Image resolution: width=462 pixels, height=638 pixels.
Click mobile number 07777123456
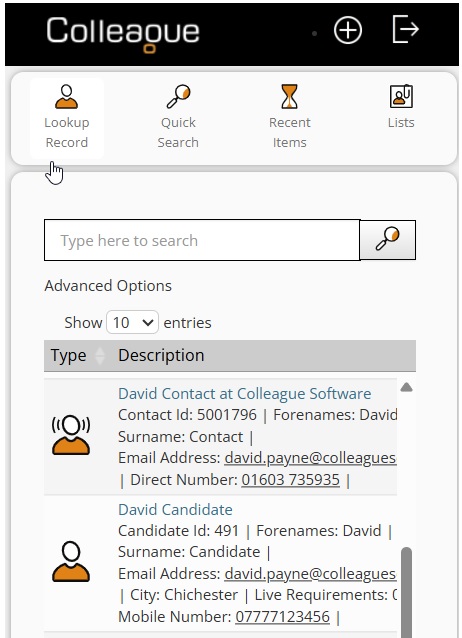(282, 616)
